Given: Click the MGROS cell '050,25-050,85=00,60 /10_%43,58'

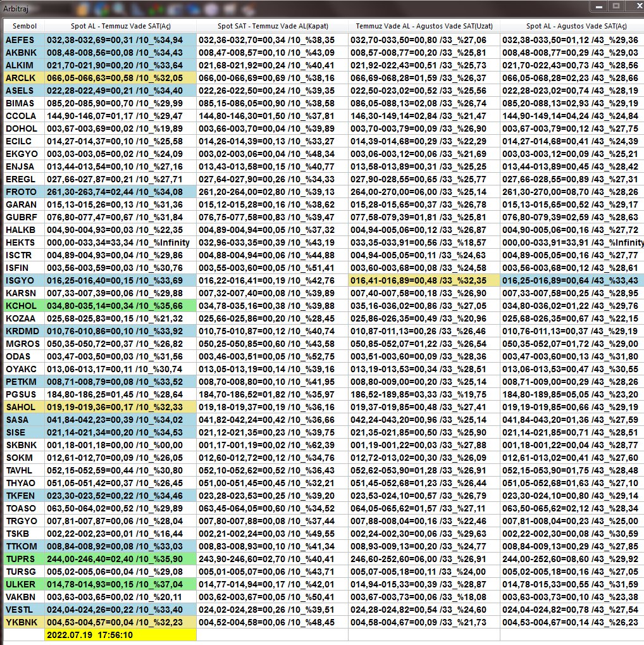Looking at the screenshot, I should (x=272, y=344).
